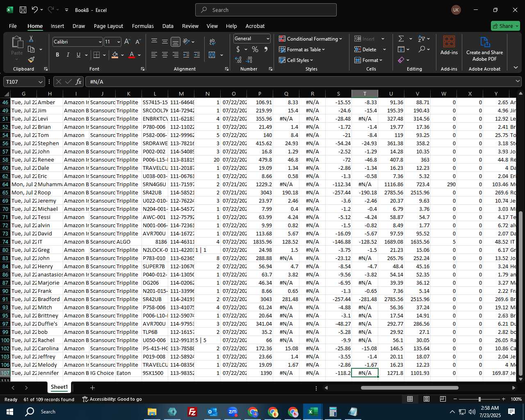Switch to the Acrobat tab
Image resolution: width=525 pixels, height=420 pixels.
[255, 26]
